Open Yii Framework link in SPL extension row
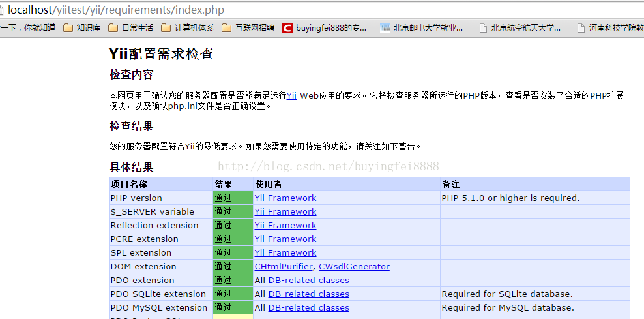The width and height of the screenshot is (644, 319). click(285, 253)
